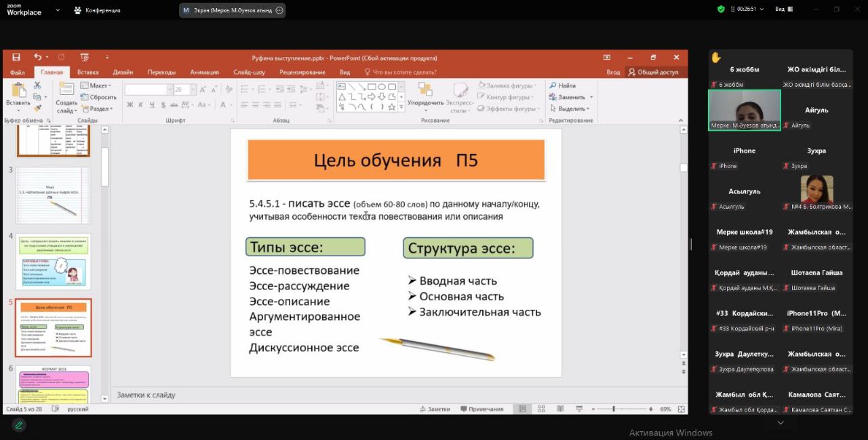This screenshot has height=440, width=868.
Task: Open Zoom Вид view dropdown
Action: coord(785,9)
